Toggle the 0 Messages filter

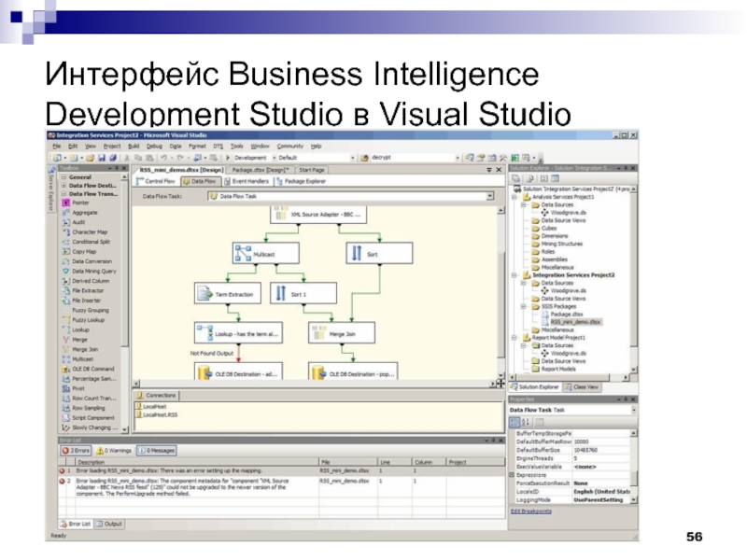[x=156, y=451]
